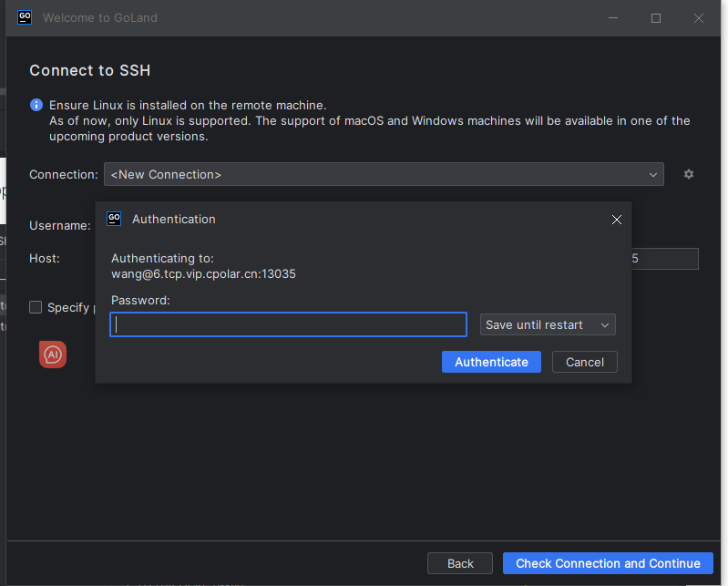
Task: Open the Save until restart dropdown
Action: click(x=548, y=324)
